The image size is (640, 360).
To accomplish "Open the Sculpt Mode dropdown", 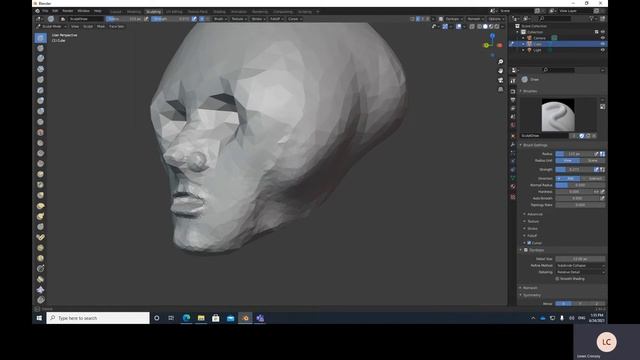I will tap(52, 27).
